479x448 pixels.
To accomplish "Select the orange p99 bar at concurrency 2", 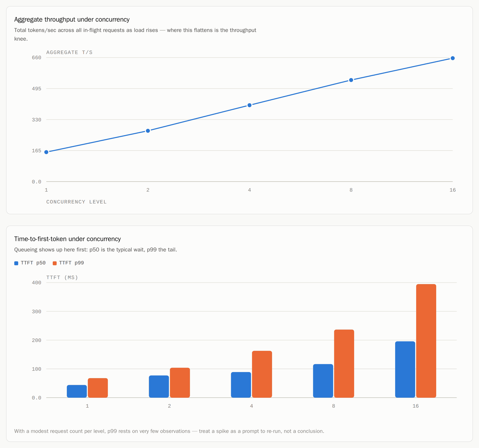I will point(180,383).
